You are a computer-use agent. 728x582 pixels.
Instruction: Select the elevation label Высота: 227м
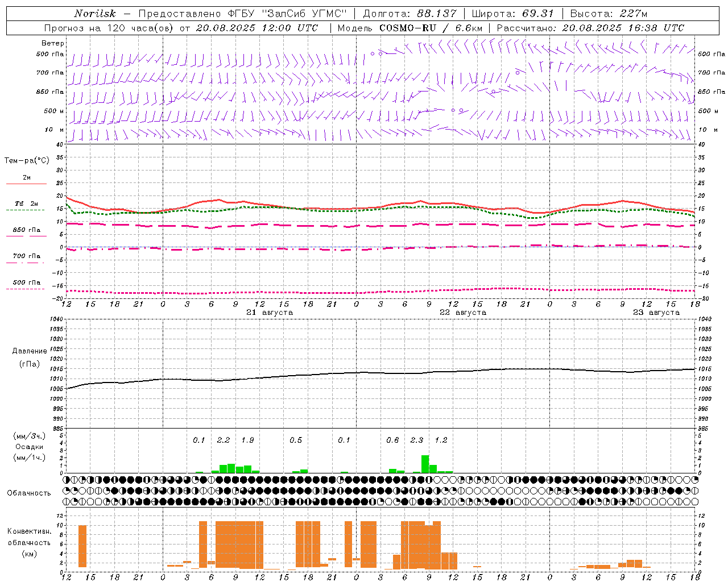(608, 14)
